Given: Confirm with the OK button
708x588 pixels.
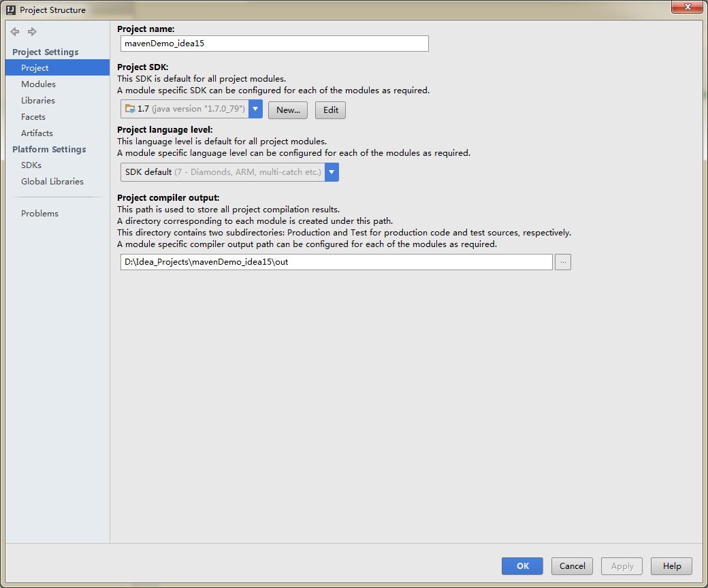Looking at the screenshot, I should [522, 566].
